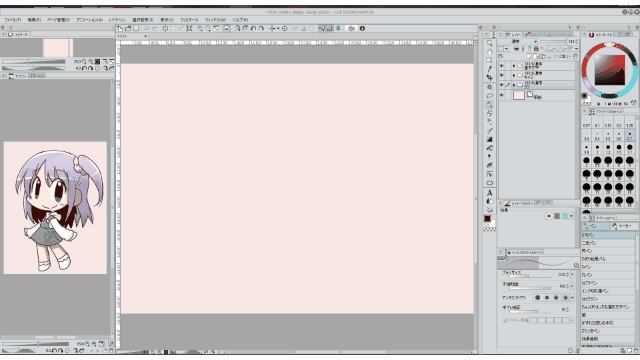Select the Move layer tool
The height and width of the screenshot is (360, 640).
click(489, 78)
